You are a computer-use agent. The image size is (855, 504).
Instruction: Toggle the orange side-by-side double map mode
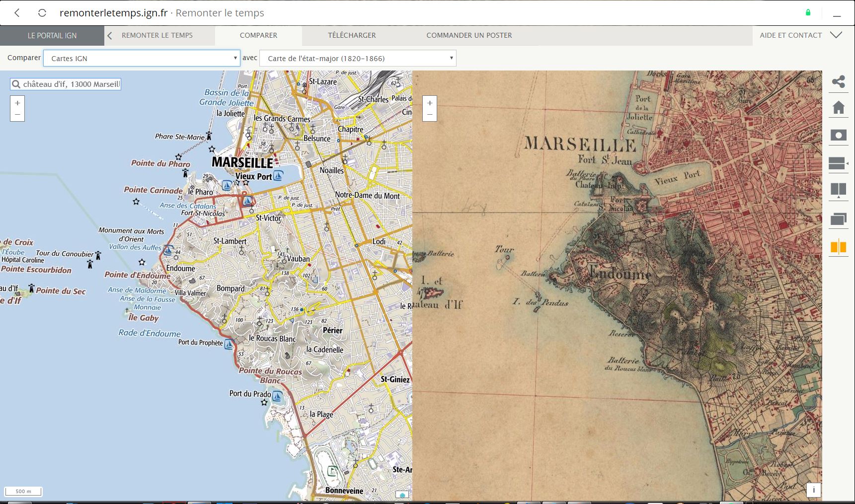coord(838,246)
